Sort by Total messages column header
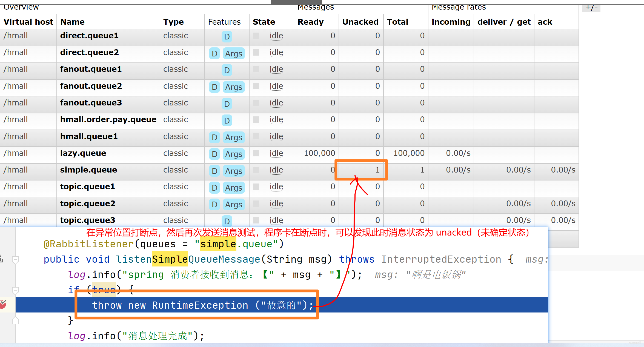Image resolution: width=644 pixels, height=347 pixels. click(397, 22)
